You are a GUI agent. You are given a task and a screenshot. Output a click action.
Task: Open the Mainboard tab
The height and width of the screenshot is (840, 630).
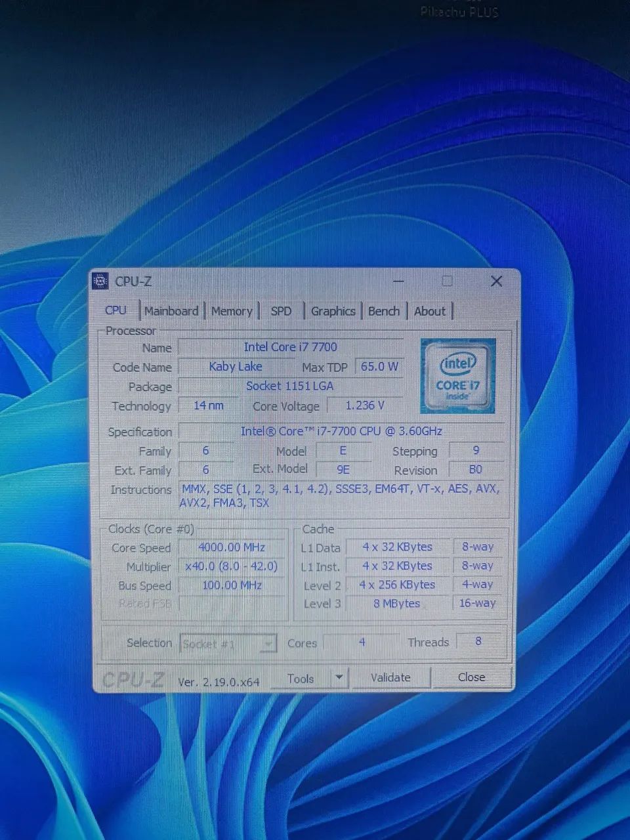pyautogui.click(x=171, y=311)
